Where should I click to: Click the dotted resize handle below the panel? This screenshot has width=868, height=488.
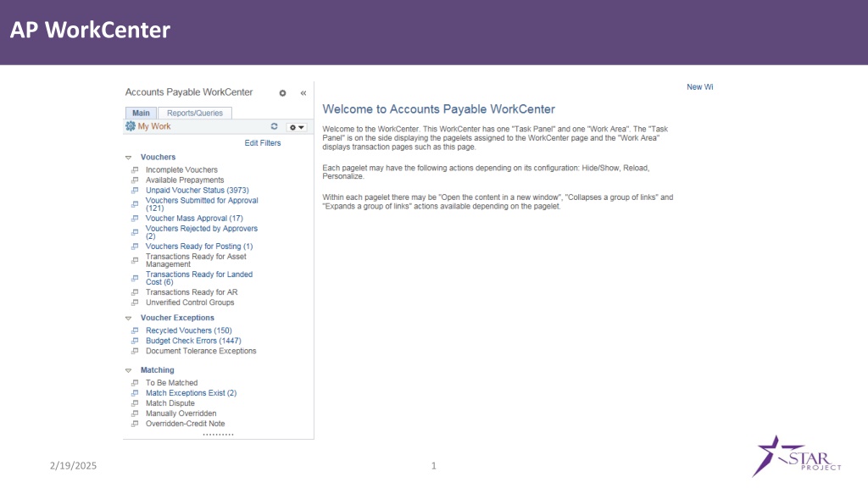click(x=218, y=435)
